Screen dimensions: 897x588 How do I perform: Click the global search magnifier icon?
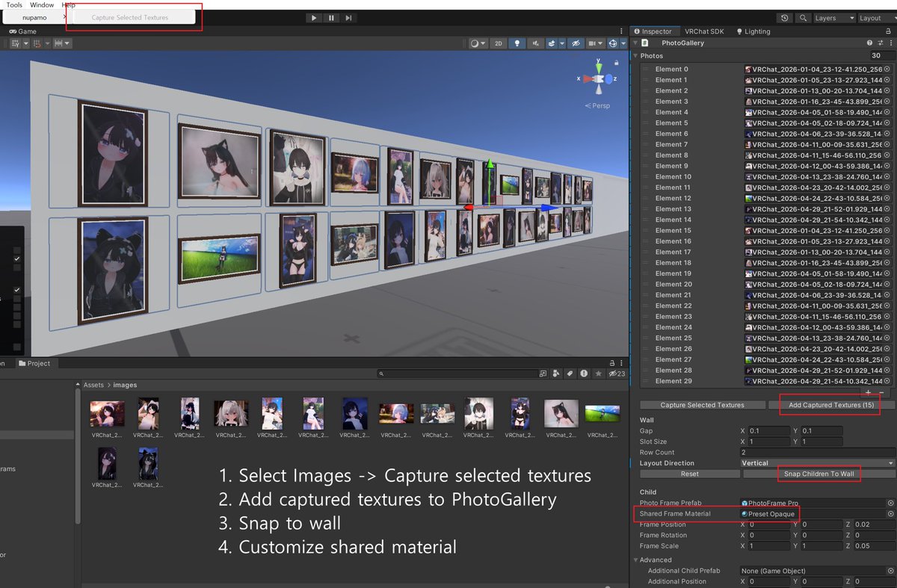coord(804,18)
